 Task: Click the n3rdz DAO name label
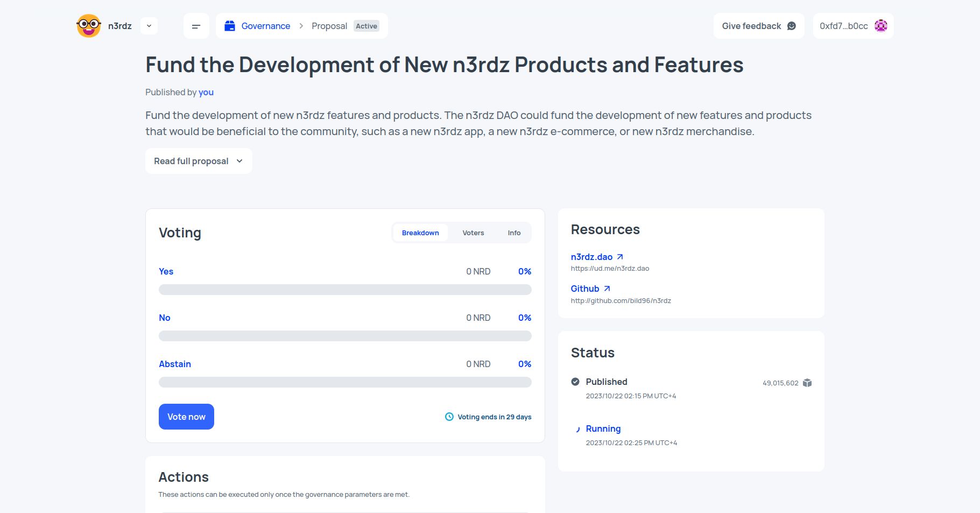(x=120, y=26)
